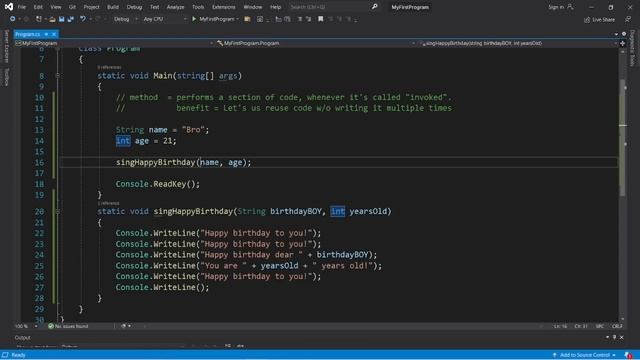Click the Save All icon

tap(71, 19)
